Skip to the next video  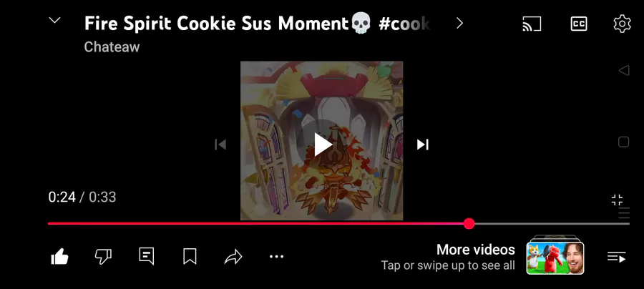tap(423, 144)
